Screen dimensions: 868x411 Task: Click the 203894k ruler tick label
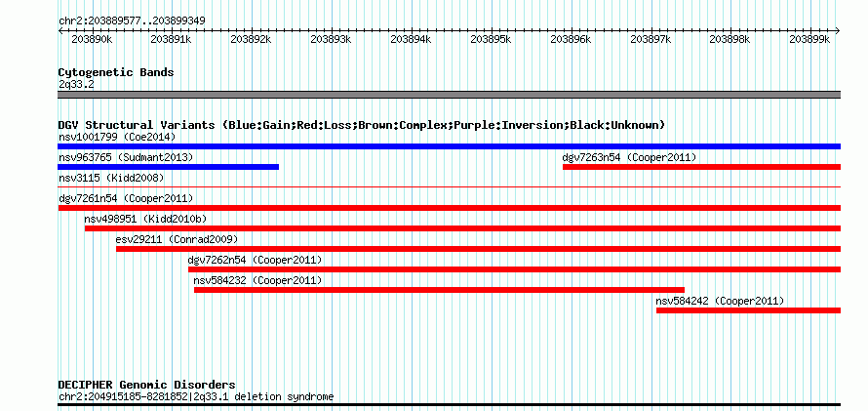tap(411, 40)
